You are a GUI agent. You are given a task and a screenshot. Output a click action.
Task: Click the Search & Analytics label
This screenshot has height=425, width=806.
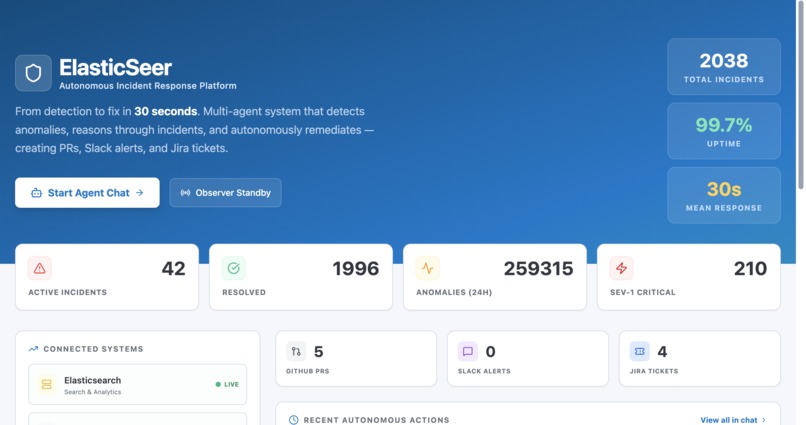click(93, 392)
